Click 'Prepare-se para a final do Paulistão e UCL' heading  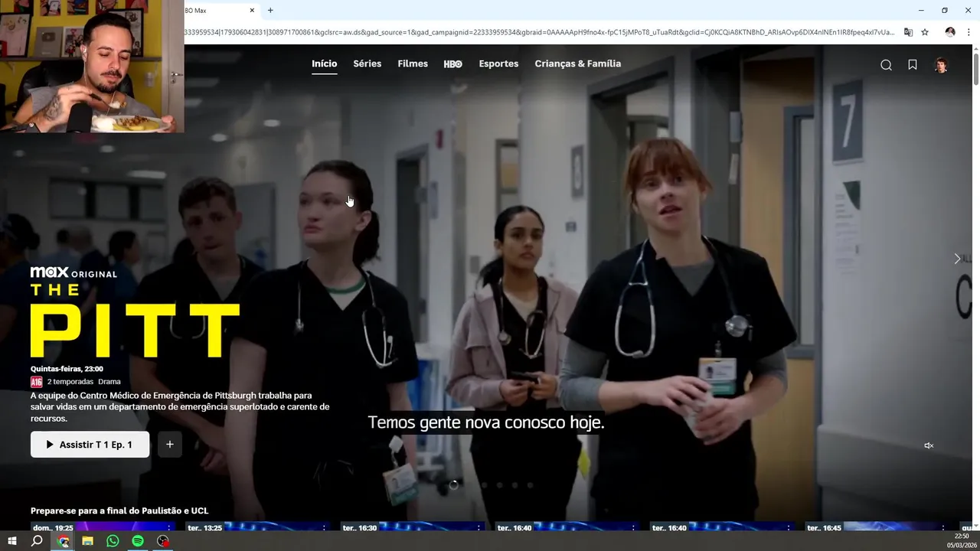pos(119,510)
